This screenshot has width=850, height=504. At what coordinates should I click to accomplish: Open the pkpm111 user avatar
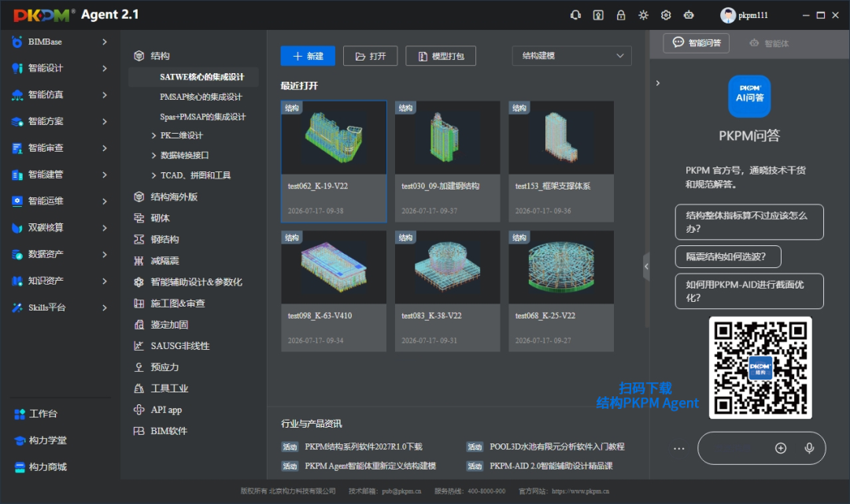(x=727, y=15)
